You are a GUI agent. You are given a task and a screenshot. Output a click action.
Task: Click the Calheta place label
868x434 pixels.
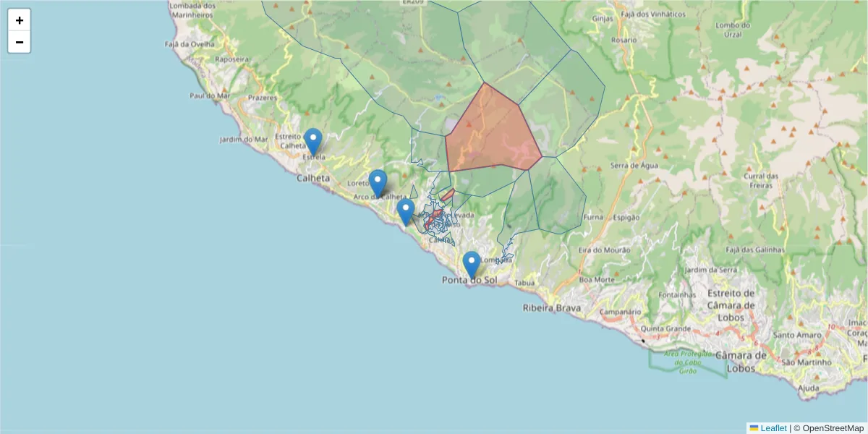(313, 177)
